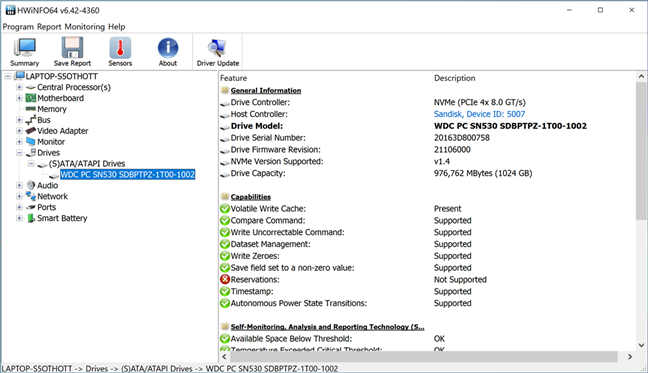Image resolution: width=648 pixels, height=373 pixels.
Task: Expand the Video Adapter node
Action: point(19,131)
